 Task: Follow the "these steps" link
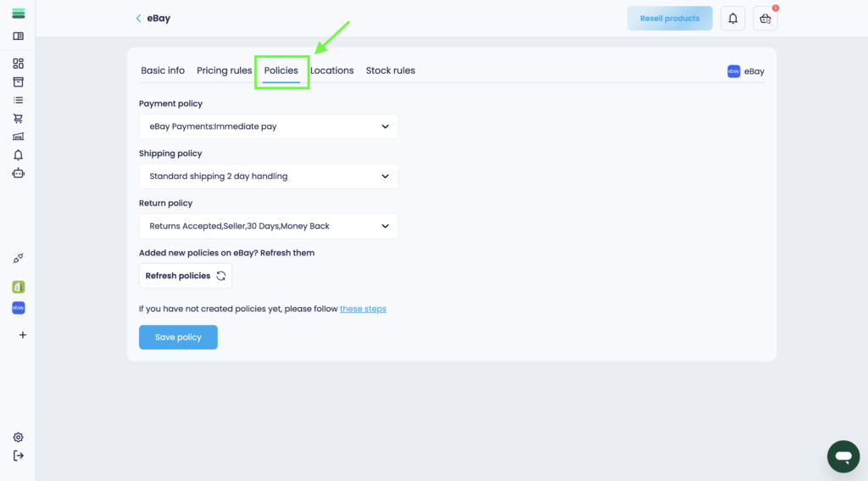click(x=363, y=309)
